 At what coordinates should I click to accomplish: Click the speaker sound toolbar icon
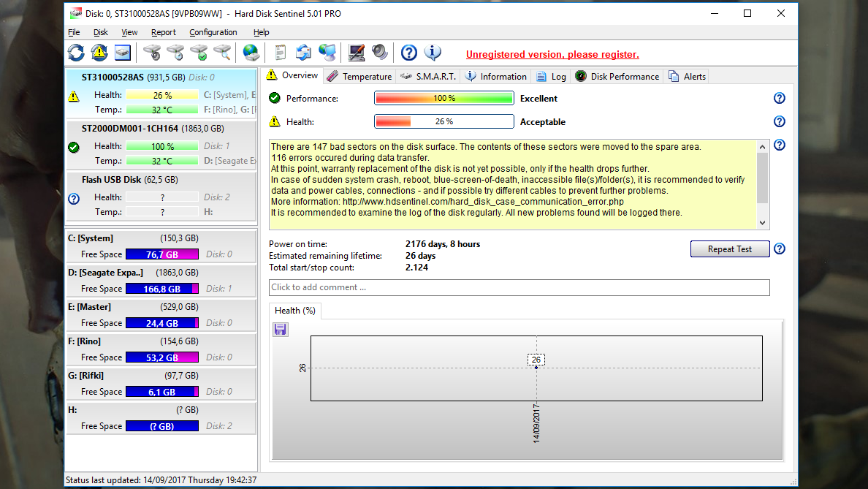(380, 53)
